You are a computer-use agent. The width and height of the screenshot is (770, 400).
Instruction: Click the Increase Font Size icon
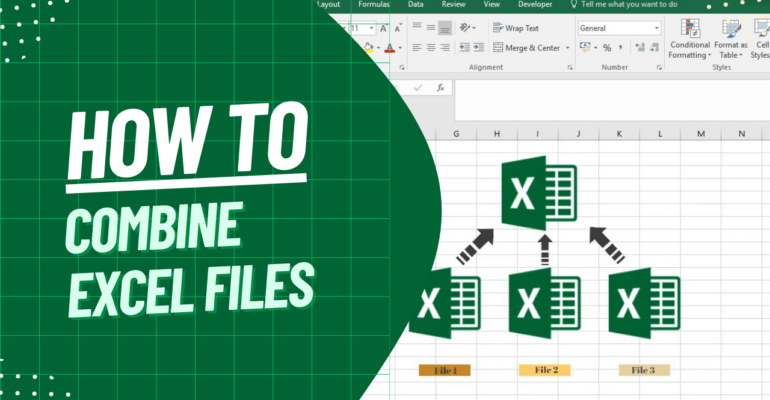(x=384, y=28)
